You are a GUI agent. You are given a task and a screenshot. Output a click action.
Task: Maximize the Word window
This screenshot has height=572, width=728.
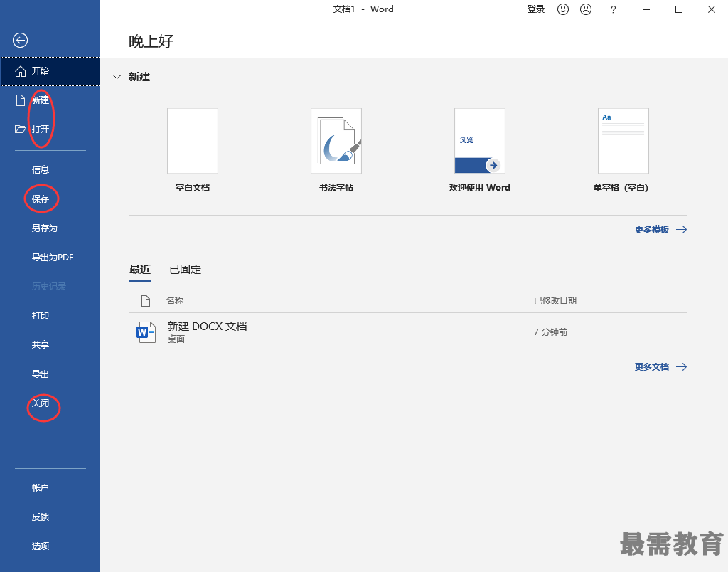pos(679,9)
